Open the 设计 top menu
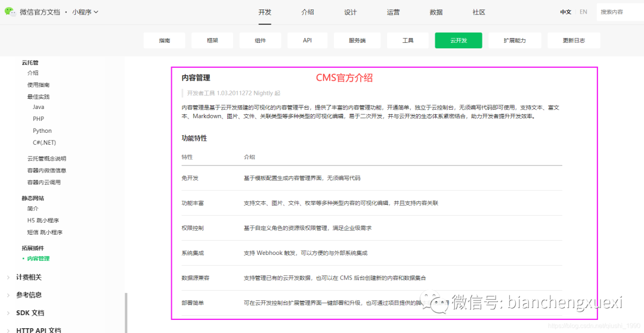The width and height of the screenshot is (644, 333). point(351,12)
